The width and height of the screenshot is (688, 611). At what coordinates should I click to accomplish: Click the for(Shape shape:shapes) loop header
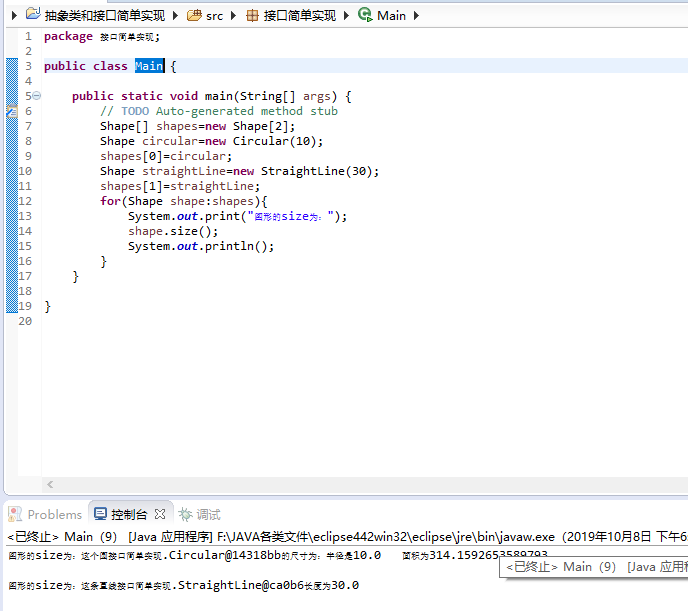[x=183, y=201]
